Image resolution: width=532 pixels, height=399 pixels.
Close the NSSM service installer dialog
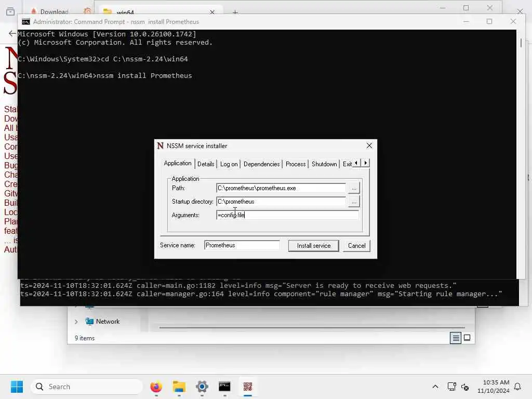tap(369, 146)
